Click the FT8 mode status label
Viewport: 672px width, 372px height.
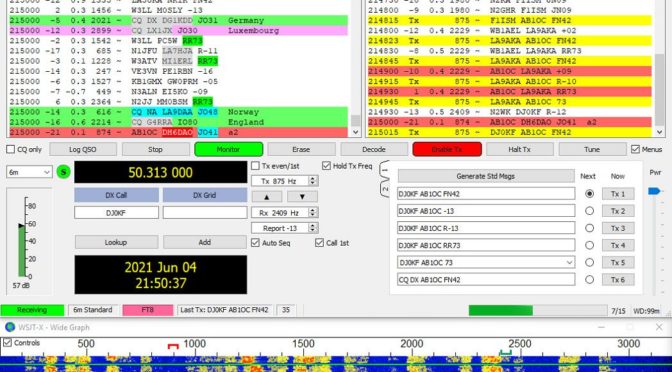[148, 310]
